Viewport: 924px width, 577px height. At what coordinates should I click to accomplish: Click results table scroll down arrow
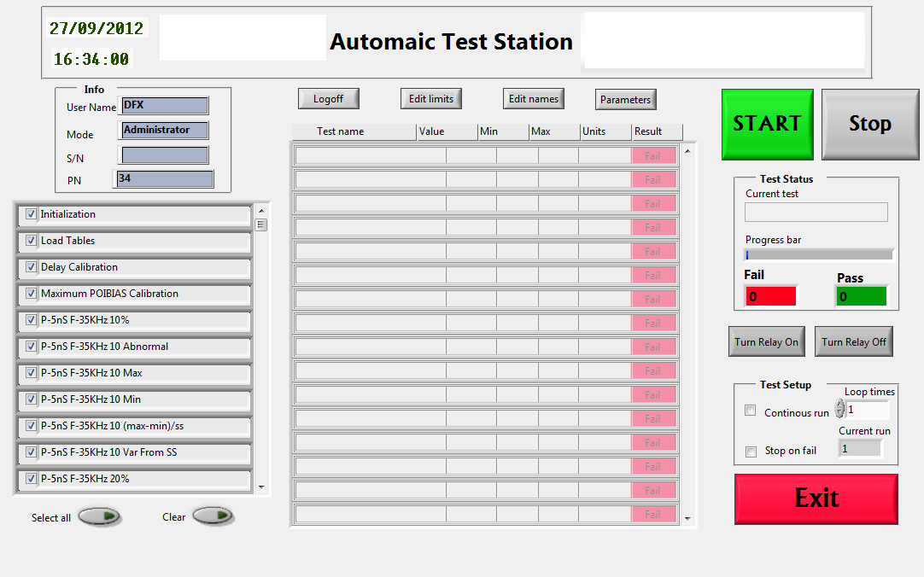click(x=687, y=519)
